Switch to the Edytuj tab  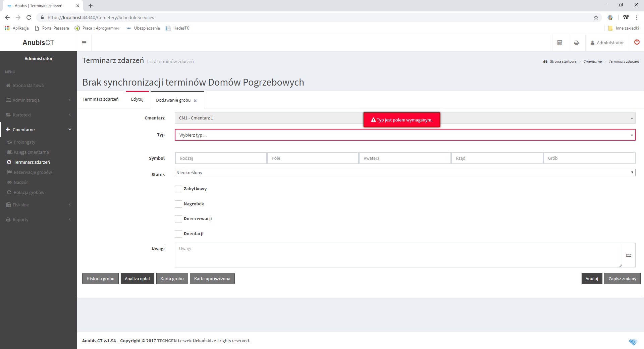point(137,99)
